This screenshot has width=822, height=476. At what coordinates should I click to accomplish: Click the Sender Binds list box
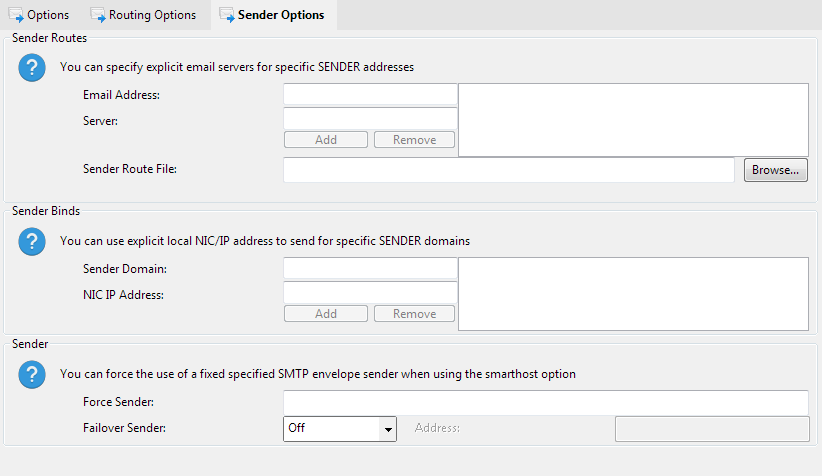click(632, 293)
